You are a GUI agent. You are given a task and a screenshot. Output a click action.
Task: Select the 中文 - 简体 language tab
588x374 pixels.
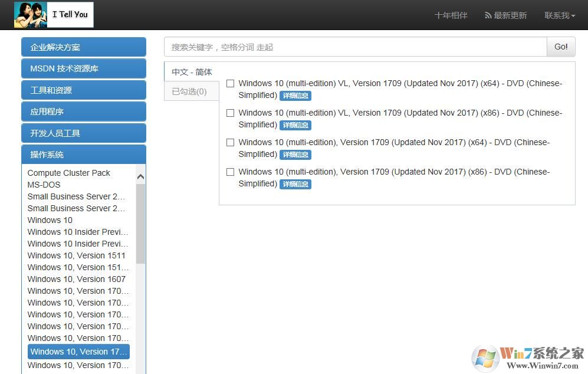click(192, 72)
